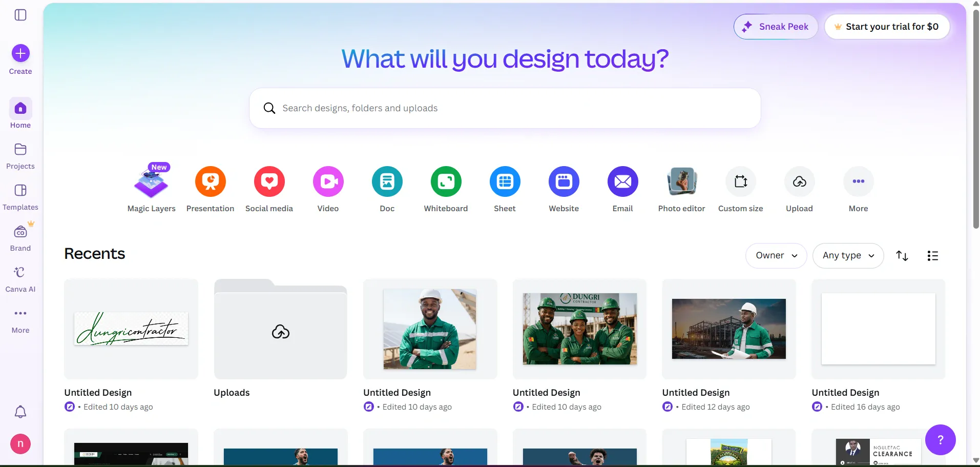Open the Any type filter dropdown
980x467 pixels.
point(848,255)
